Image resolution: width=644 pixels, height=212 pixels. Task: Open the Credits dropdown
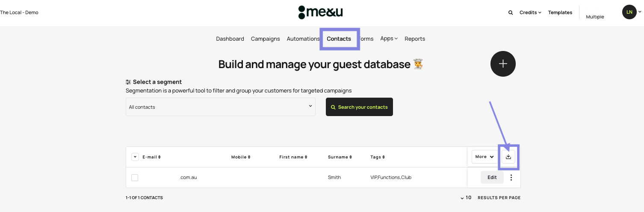click(x=530, y=13)
